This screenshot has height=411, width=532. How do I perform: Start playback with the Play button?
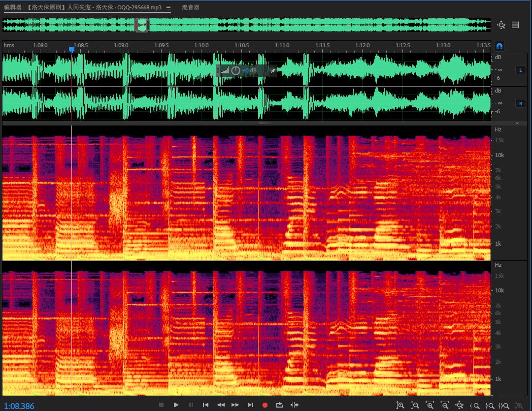pos(176,405)
